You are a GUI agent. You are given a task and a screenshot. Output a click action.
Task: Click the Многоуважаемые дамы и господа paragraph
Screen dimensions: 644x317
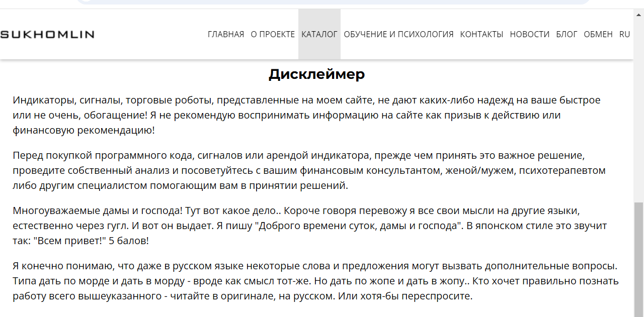pos(310,226)
